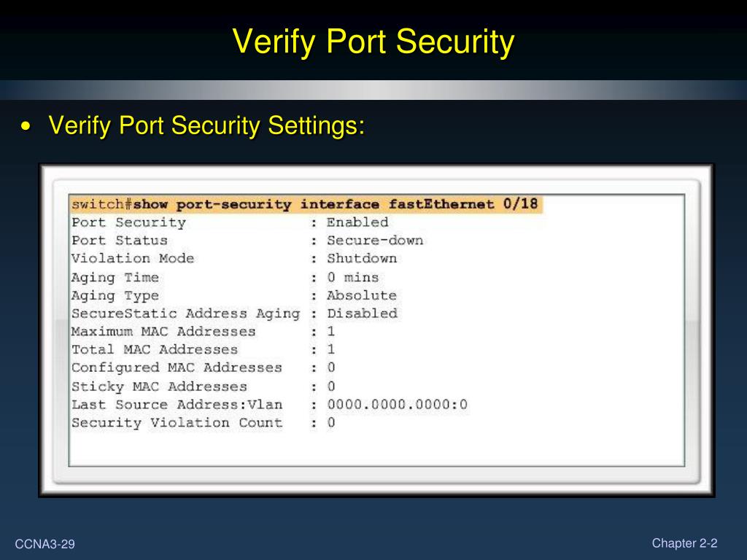The image size is (747, 560).
Task: Click the "Aging Type" label
Action: click(x=115, y=296)
